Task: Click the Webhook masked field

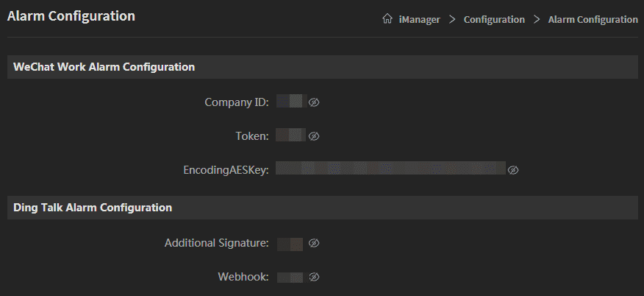Action: pyautogui.click(x=290, y=277)
